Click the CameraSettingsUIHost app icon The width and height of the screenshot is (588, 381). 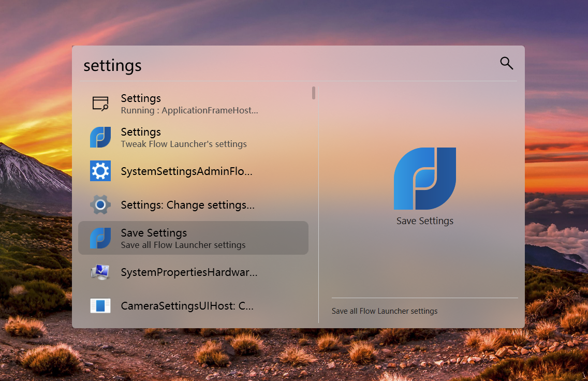click(100, 305)
